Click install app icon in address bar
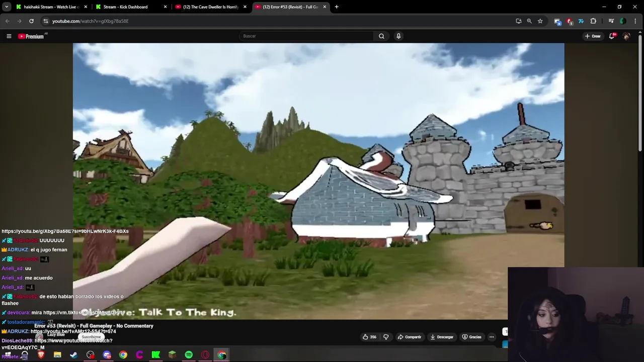644x362 pixels. [519, 21]
